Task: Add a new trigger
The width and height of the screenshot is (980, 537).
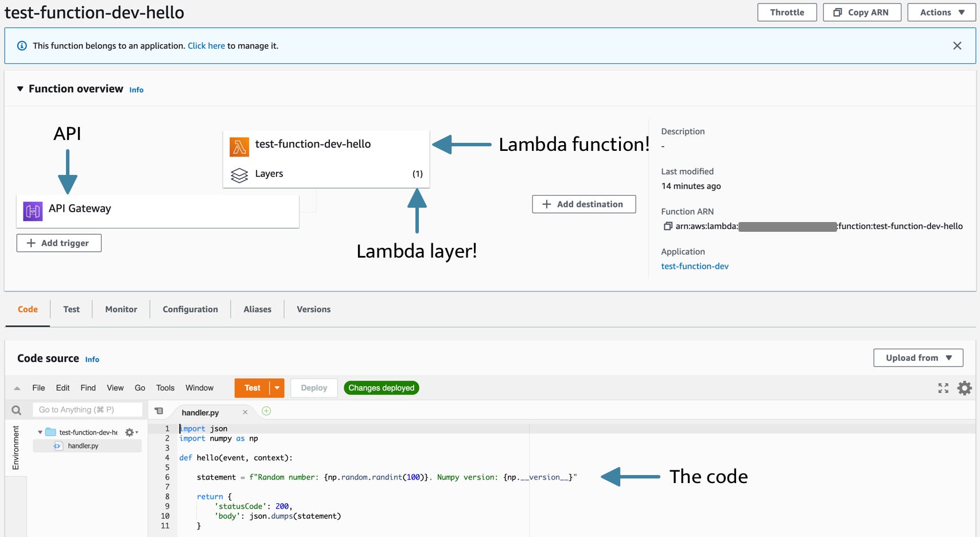Action: pyautogui.click(x=59, y=243)
